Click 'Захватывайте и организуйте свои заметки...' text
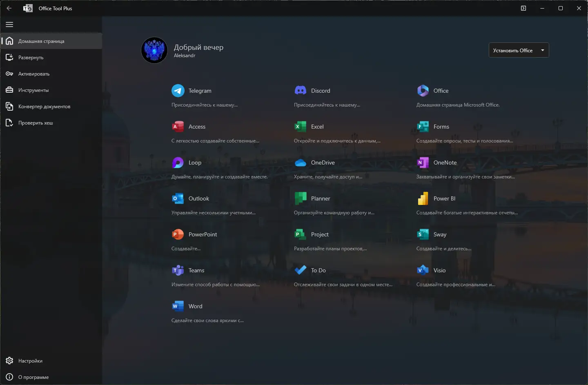The image size is (588, 385). point(465,177)
